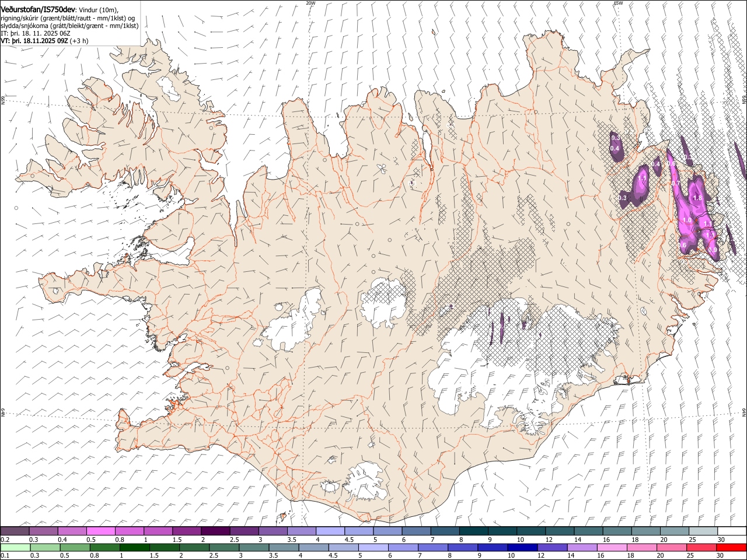
Task: Select the dark teal 8 swatch, upper legend row
Action: (473, 531)
